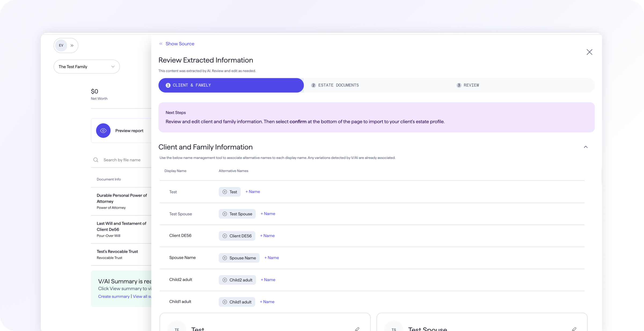The height and width of the screenshot is (331, 644).
Task: Remove the 'Child1 adult' alternative name chip
Action: pyautogui.click(x=225, y=302)
